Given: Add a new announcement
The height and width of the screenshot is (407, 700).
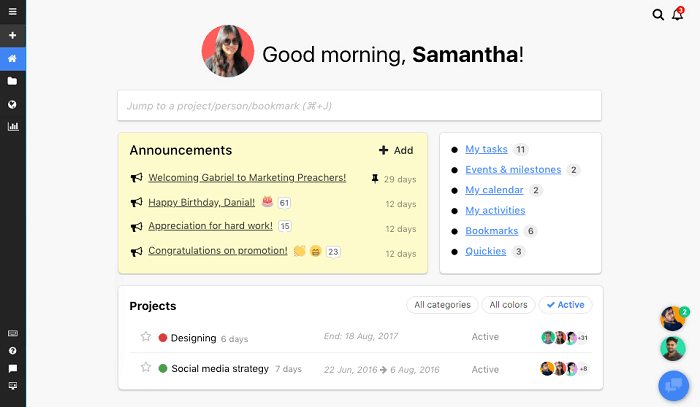Looking at the screenshot, I should [x=396, y=150].
